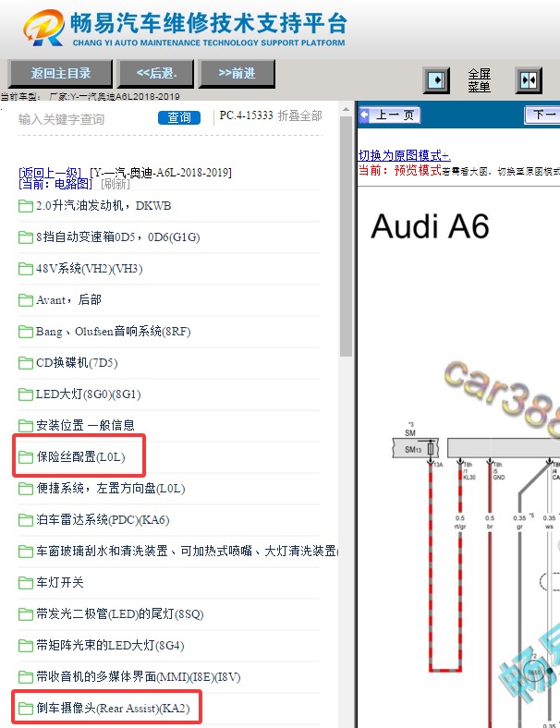Click folder icon beside 保险丝配置(L0L)

pyautogui.click(x=26, y=457)
